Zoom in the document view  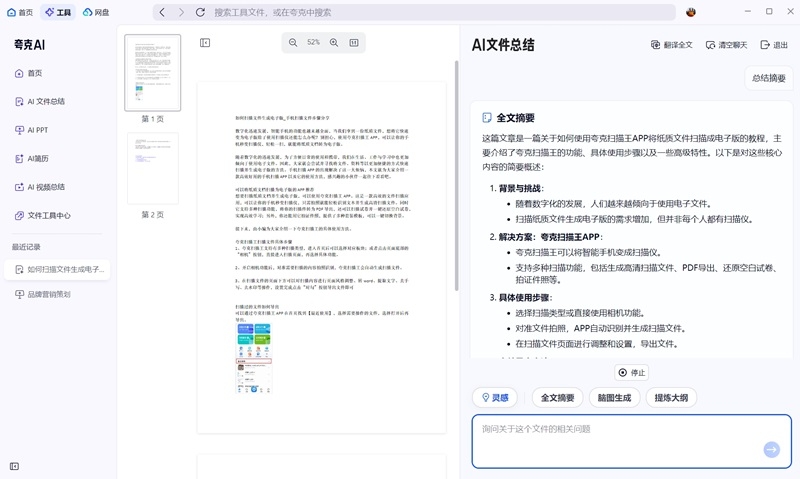pos(334,43)
